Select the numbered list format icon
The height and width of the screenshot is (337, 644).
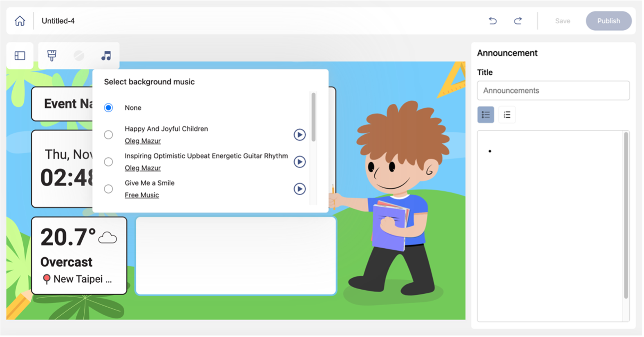507,115
